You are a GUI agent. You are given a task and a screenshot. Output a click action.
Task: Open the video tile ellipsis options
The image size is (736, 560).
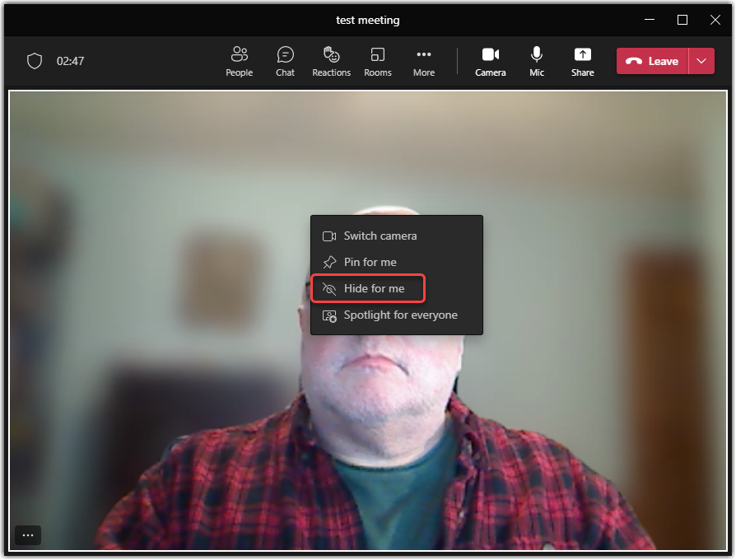coord(28,535)
